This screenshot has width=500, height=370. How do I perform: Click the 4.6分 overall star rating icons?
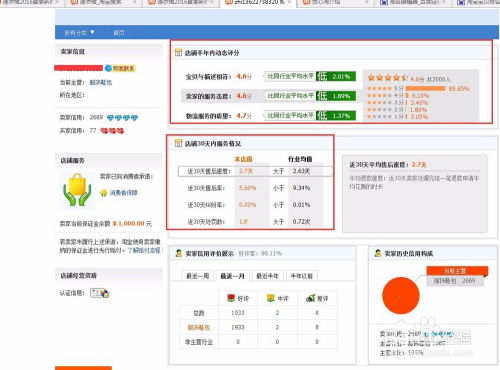pos(387,78)
